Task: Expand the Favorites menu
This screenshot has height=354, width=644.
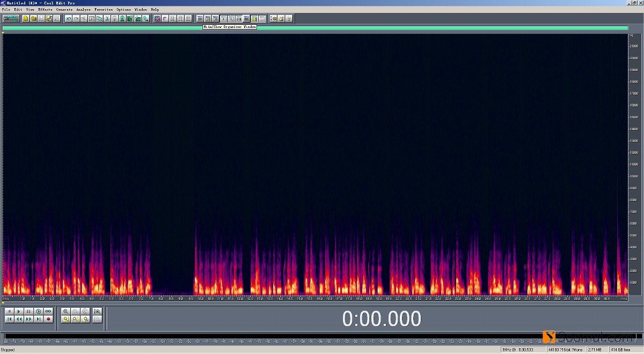Action: tap(104, 10)
